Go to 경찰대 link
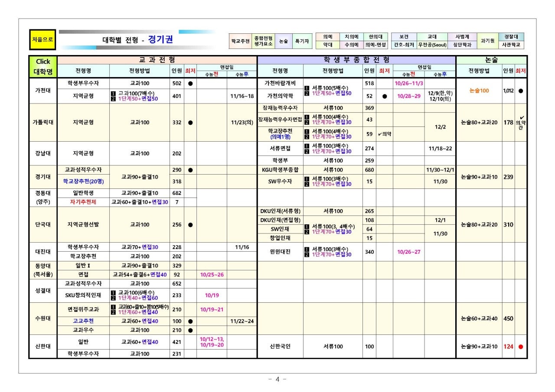555x392 pixels. click(511, 37)
